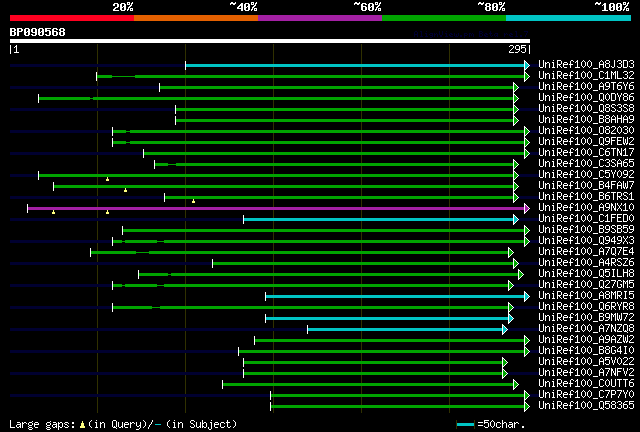Click the white BP090568 query sequence bar
Image resolution: width=640 pixels, height=432 pixels.
point(270,41)
